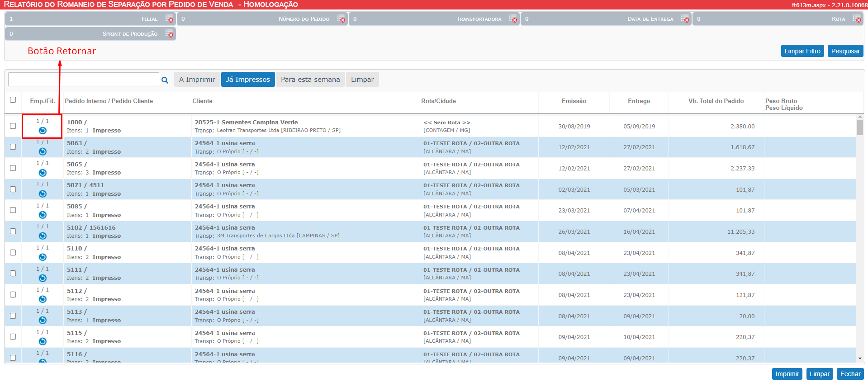
Task: Switch to the A Imprimir tab
Action: pos(197,80)
